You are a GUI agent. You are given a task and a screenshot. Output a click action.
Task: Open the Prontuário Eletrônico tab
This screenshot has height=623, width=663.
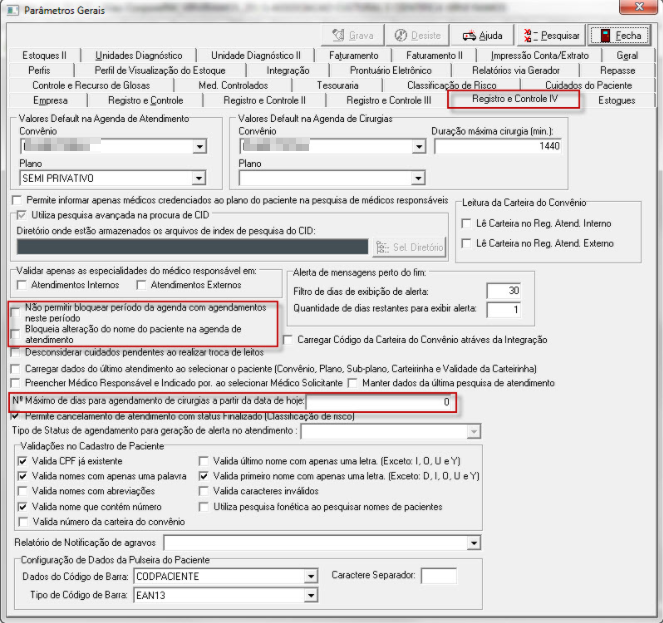tap(390, 70)
